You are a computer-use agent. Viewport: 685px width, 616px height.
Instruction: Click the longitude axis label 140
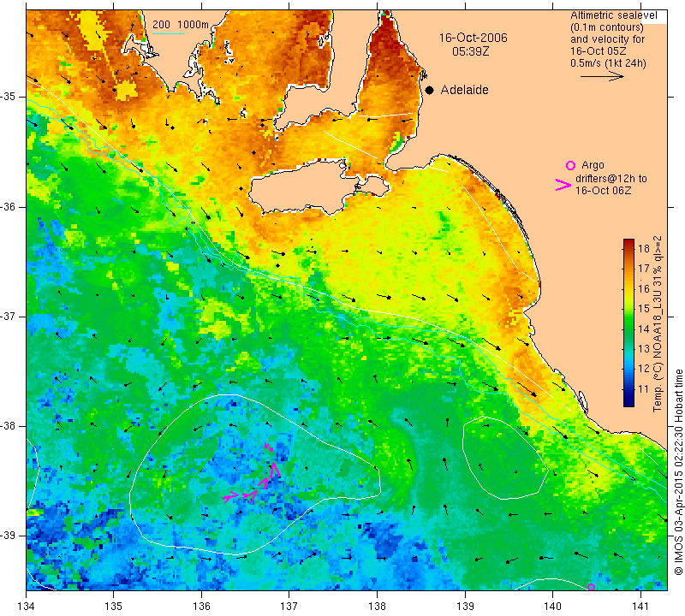click(552, 606)
